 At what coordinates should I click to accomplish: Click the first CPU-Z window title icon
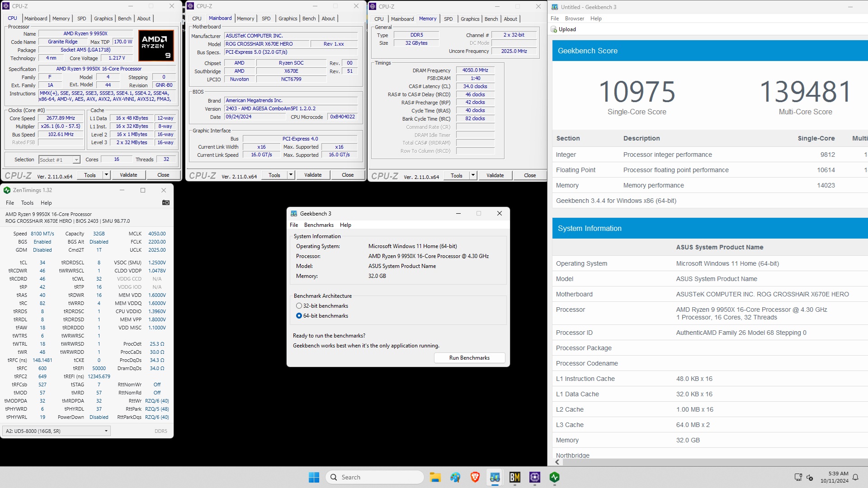click(6, 6)
